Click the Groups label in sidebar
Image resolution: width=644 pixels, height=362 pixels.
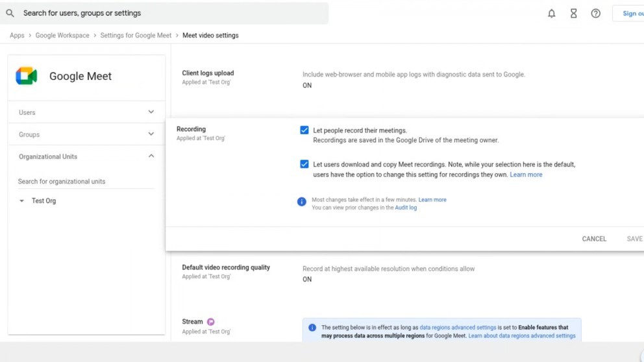pos(29,135)
